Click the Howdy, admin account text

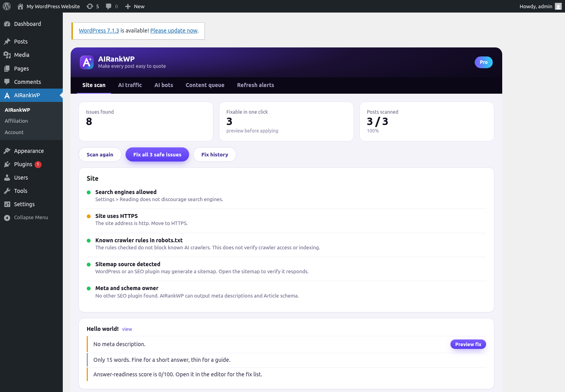[x=536, y=6]
